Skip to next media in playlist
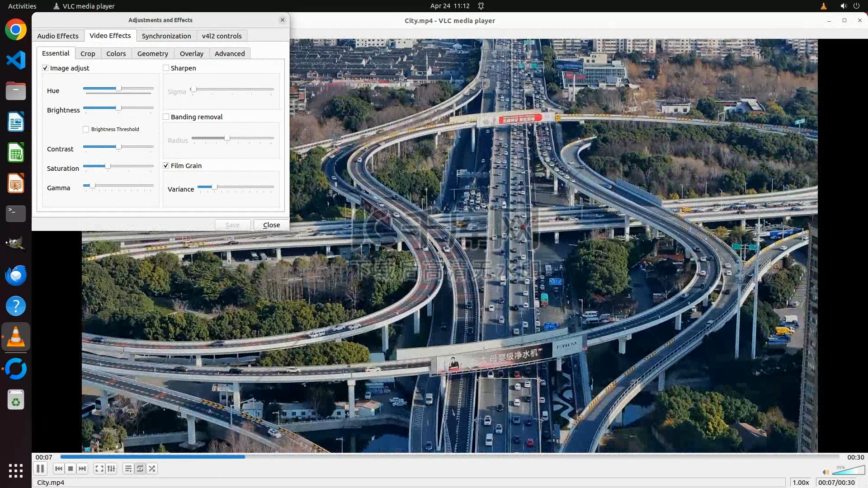868x488 pixels. (x=82, y=469)
